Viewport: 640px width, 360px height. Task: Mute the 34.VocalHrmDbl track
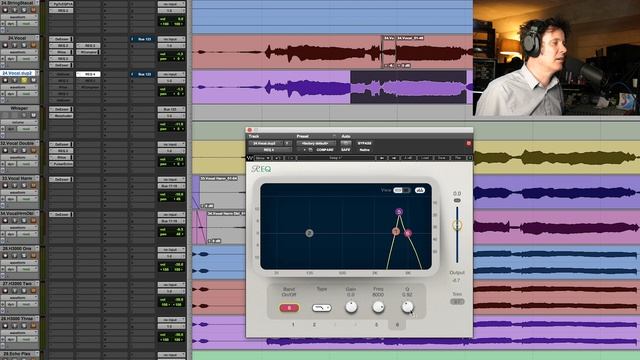point(33,220)
